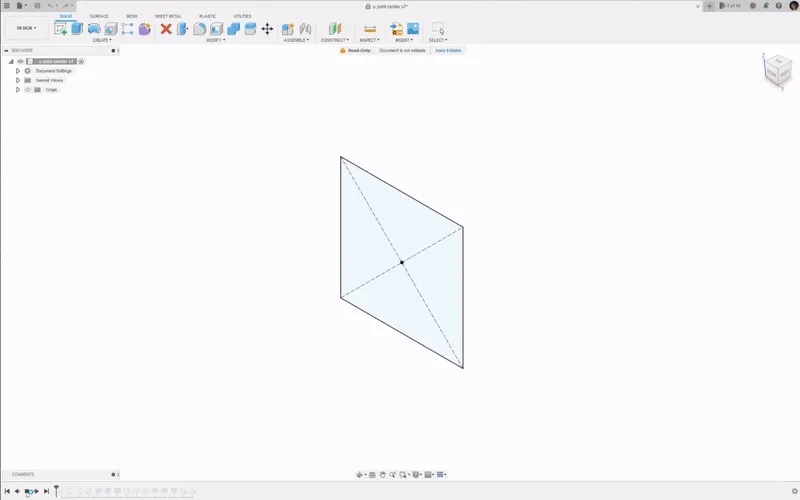The image size is (800, 500).
Task: Close the u joint center document tab
Action: coord(698,6)
